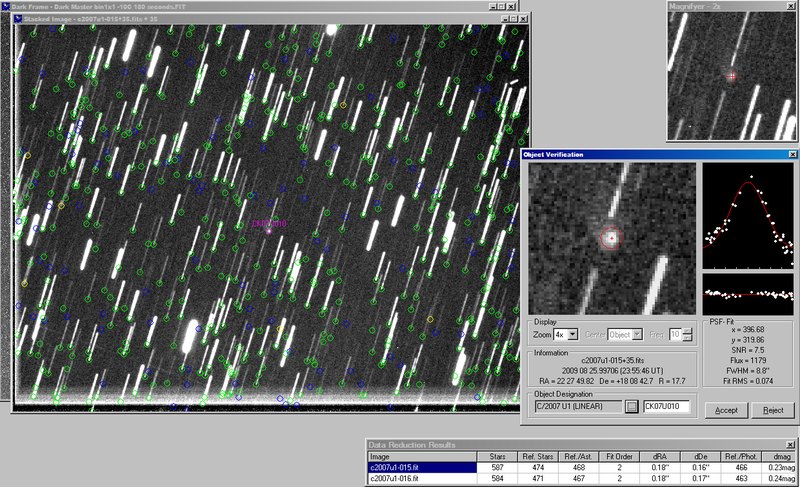Click the Ref./Phot. column header
This screenshot has height=487, width=800.
coord(741,456)
